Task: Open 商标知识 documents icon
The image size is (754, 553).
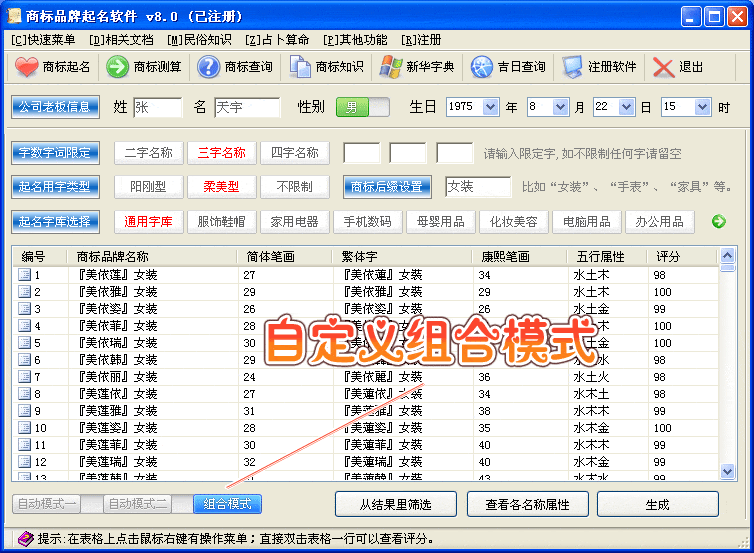Action: coord(300,66)
